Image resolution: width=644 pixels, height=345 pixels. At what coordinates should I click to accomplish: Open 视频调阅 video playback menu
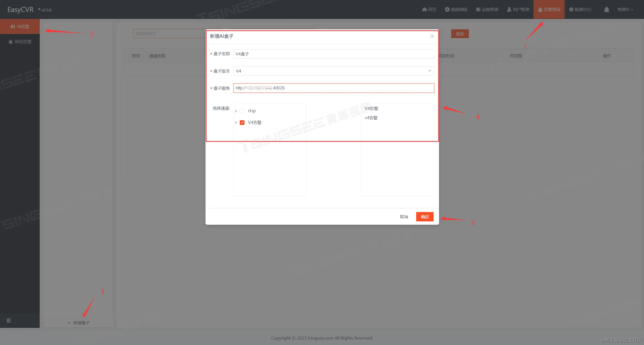456,10
